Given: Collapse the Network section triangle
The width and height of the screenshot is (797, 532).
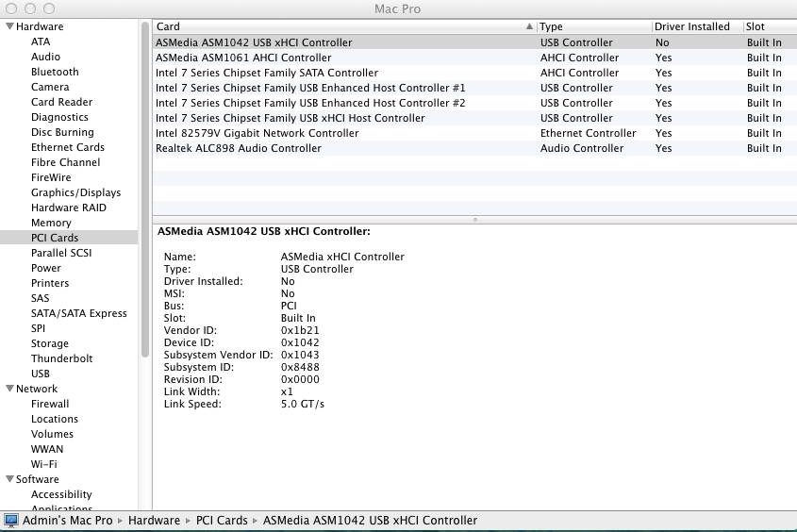Looking at the screenshot, I should pos(9,389).
